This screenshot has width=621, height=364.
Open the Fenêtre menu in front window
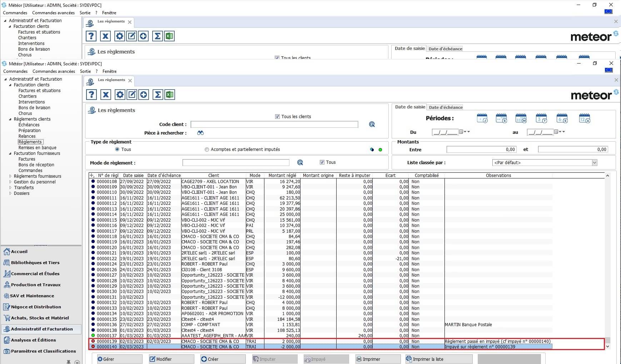click(109, 71)
